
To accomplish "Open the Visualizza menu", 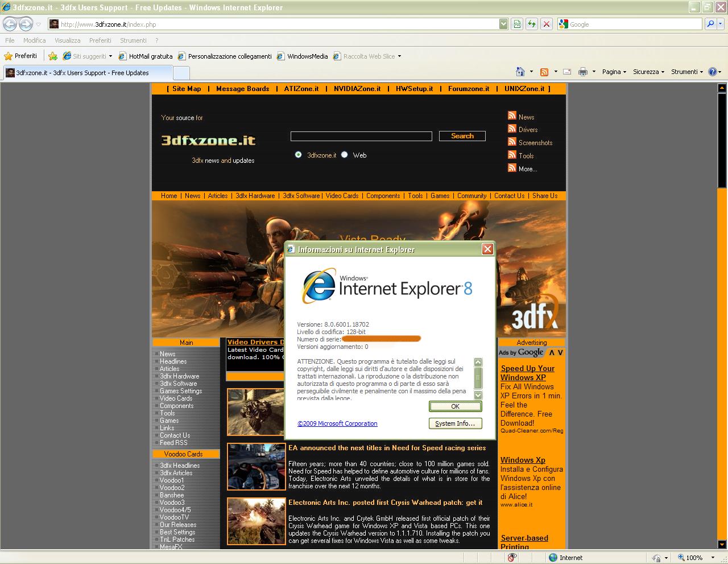I will [67, 40].
